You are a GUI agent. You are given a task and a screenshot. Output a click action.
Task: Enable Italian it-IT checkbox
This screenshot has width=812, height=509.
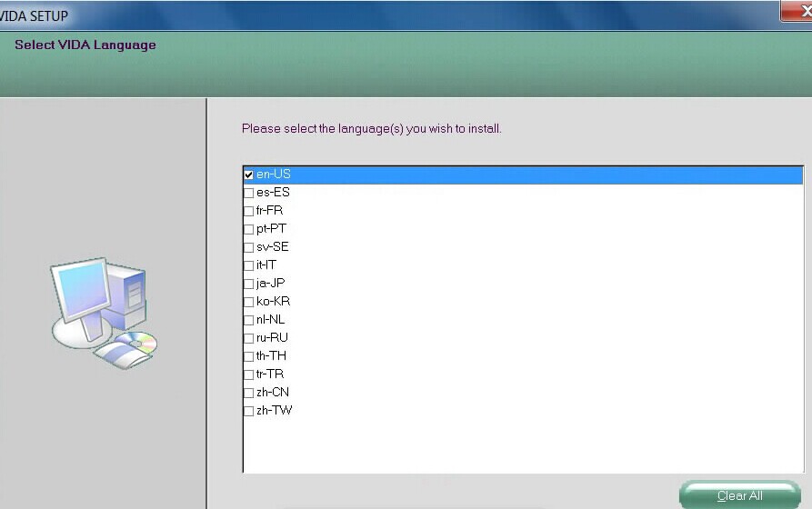pyautogui.click(x=248, y=265)
